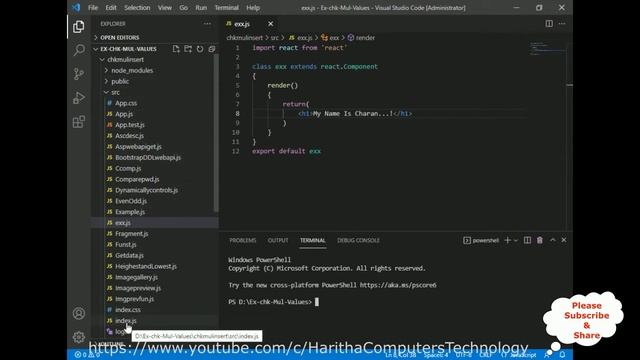Kill the terminal with trash icon

coord(540,240)
